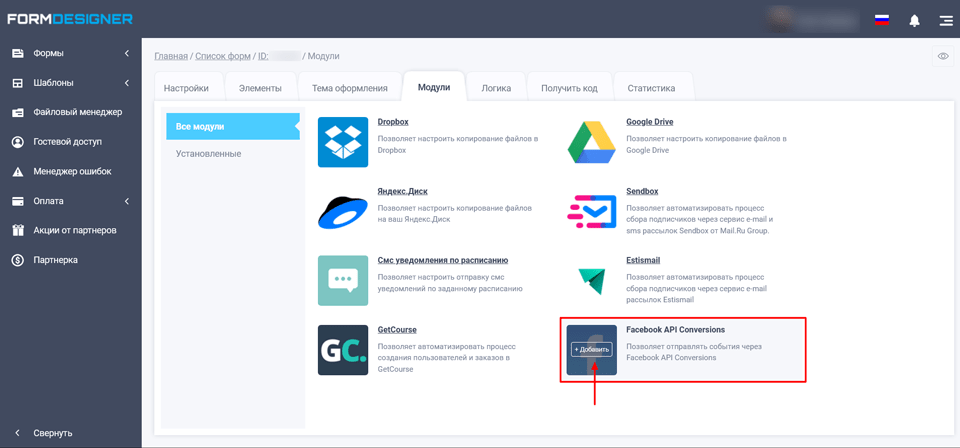Open the hamburger menu in header
Viewport: 960px width, 448px height.
coord(945,20)
